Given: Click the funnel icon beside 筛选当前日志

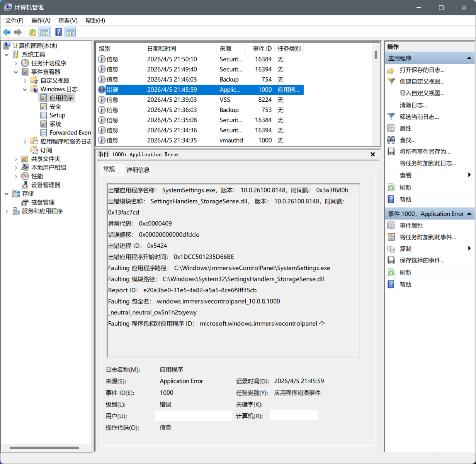Looking at the screenshot, I should [391, 117].
